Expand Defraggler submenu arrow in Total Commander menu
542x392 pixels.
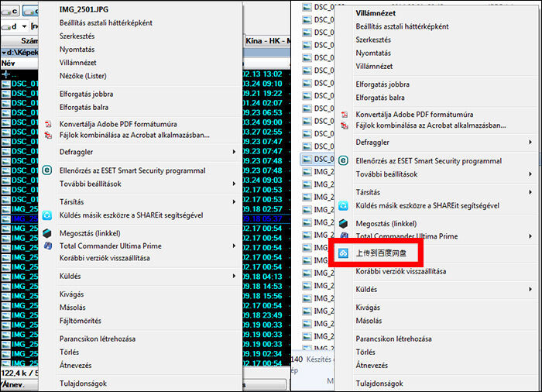(x=234, y=152)
